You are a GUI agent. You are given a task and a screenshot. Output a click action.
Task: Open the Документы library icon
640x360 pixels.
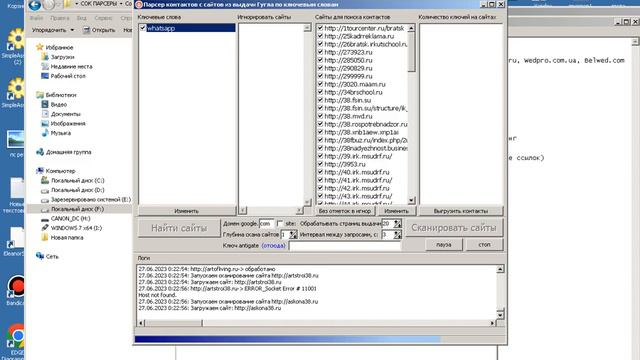[x=45, y=114]
